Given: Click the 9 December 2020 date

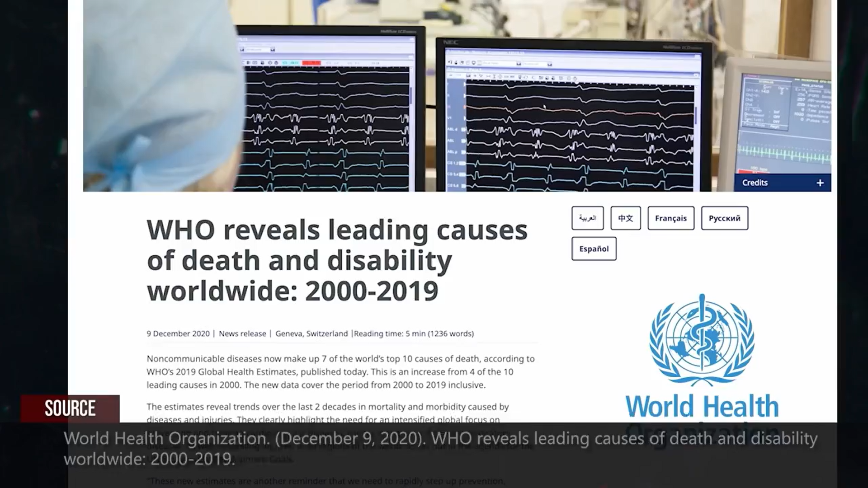Looking at the screenshot, I should point(178,334).
